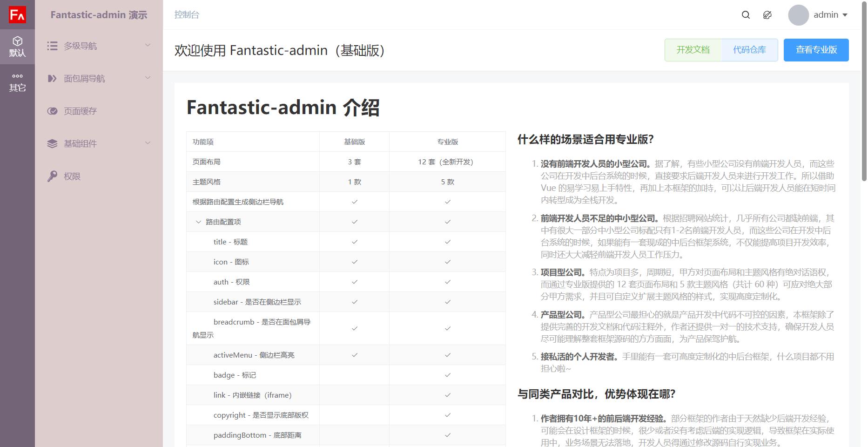This screenshot has width=868, height=447.
Task: Click the red Fantastic-admin logo icon
Action: (17, 15)
